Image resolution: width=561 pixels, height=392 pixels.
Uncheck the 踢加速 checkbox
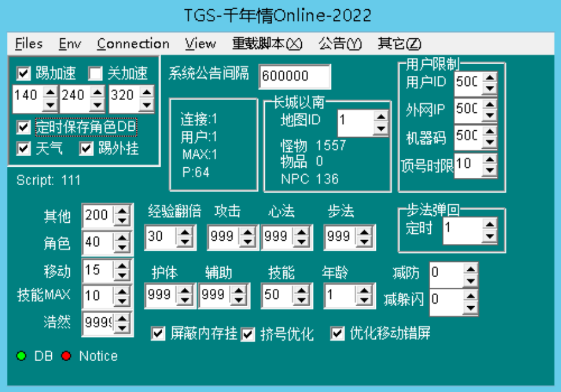click(x=24, y=73)
